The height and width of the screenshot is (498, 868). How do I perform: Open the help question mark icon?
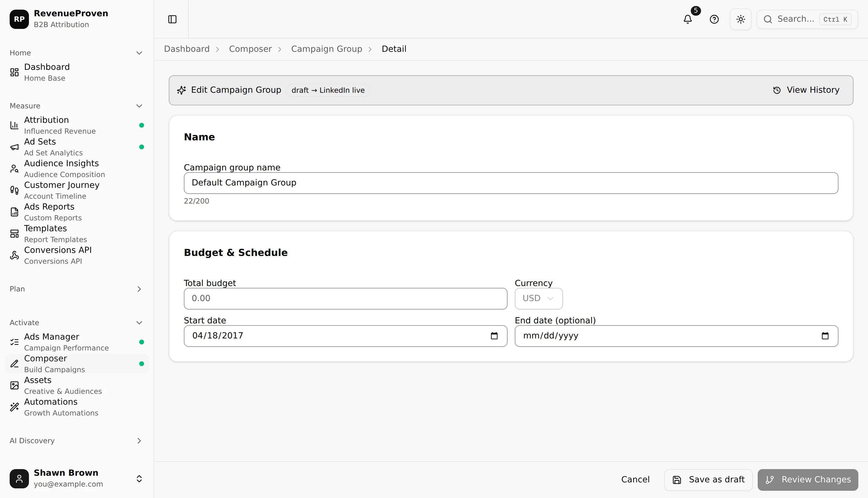714,19
